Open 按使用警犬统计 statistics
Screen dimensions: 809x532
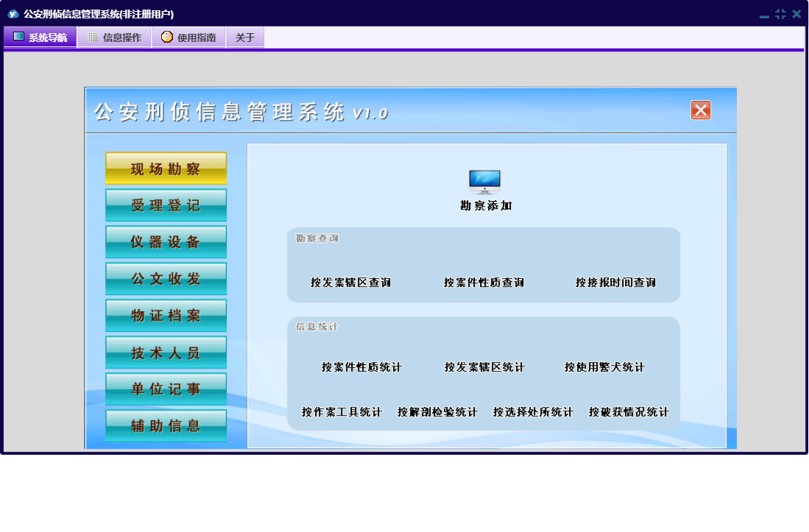tap(604, 367)
